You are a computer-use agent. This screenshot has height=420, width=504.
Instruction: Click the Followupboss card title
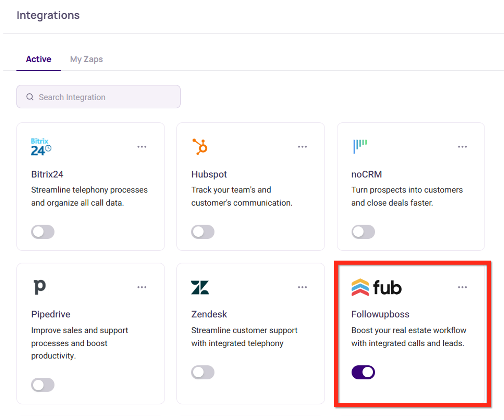tap(380, 314)
